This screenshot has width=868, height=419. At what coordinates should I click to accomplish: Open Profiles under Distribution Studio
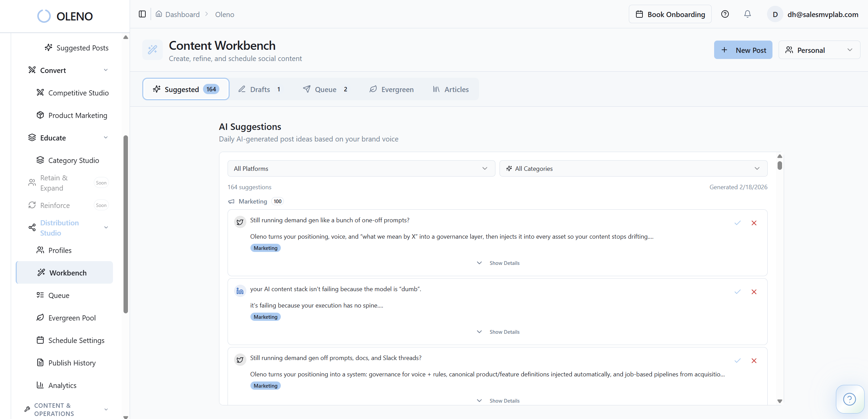[60, 250]
